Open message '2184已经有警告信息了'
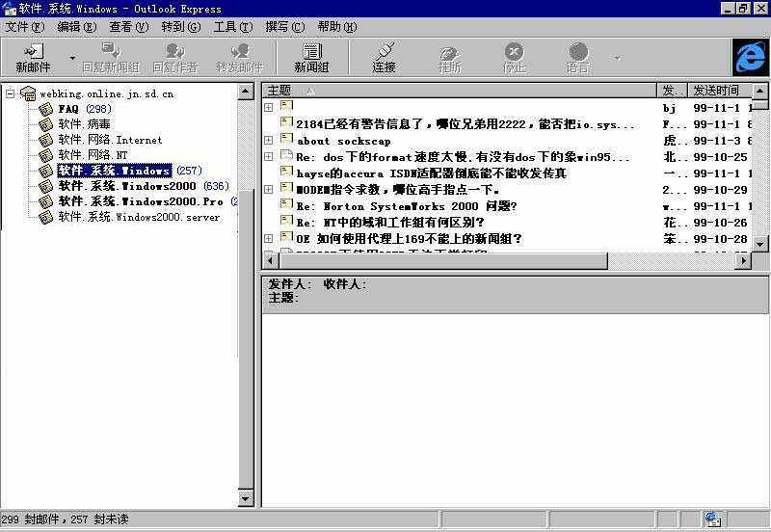This screenshot has width=771, height=532. coord(465,124)
